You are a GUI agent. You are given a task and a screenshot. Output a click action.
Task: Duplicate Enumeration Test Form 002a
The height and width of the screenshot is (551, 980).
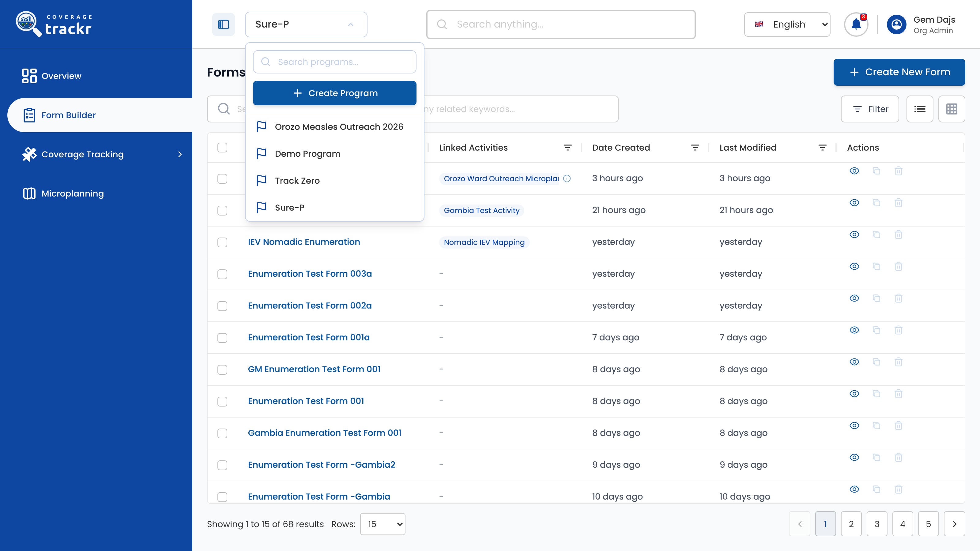(876, 298)
